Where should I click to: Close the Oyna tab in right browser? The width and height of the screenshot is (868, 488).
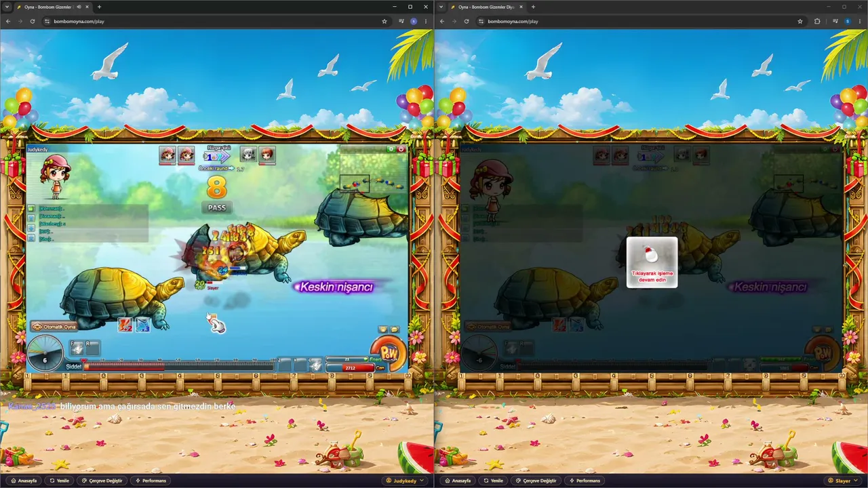click(521, 7)
